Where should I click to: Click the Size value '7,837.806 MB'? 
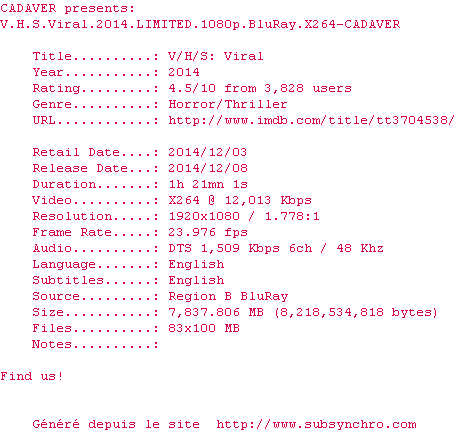216,312
